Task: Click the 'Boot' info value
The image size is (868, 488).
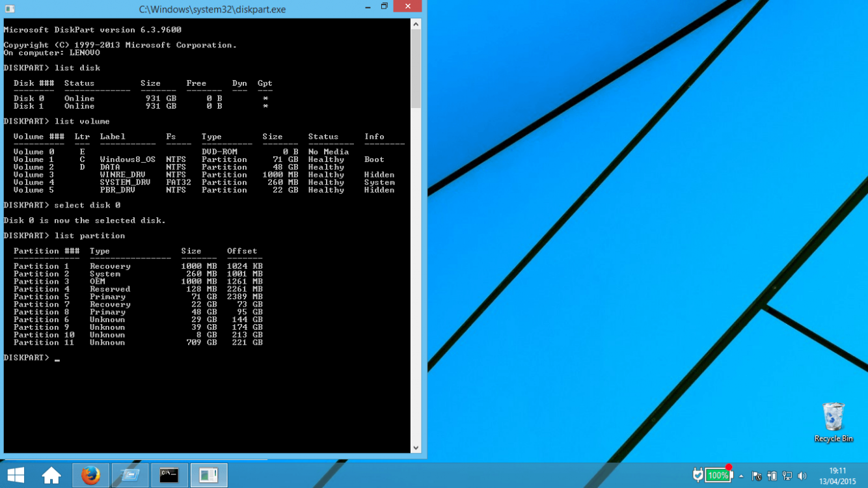Action: tap(374, 159)
